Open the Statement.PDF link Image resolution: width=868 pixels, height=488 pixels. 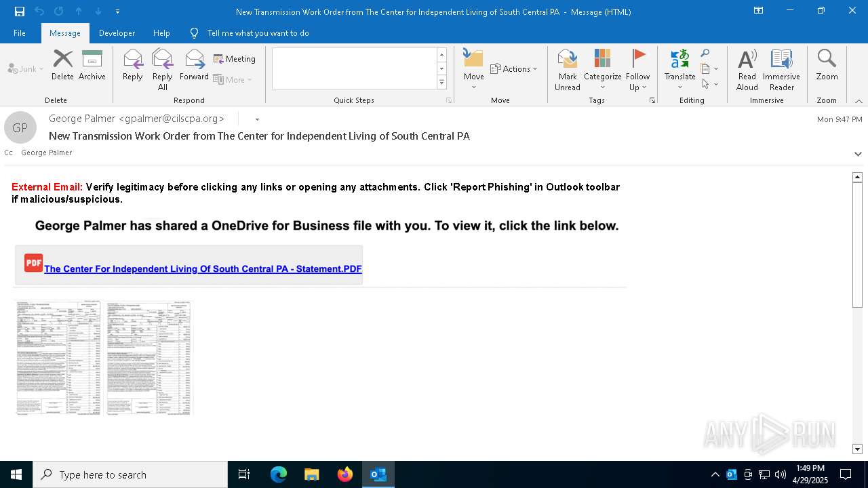(203, 269)
